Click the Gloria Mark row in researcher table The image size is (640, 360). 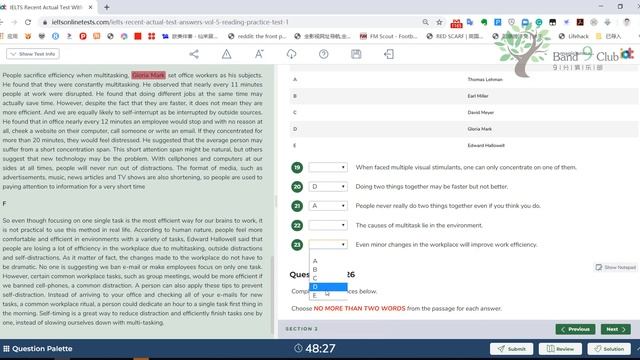tap(464, 129)
